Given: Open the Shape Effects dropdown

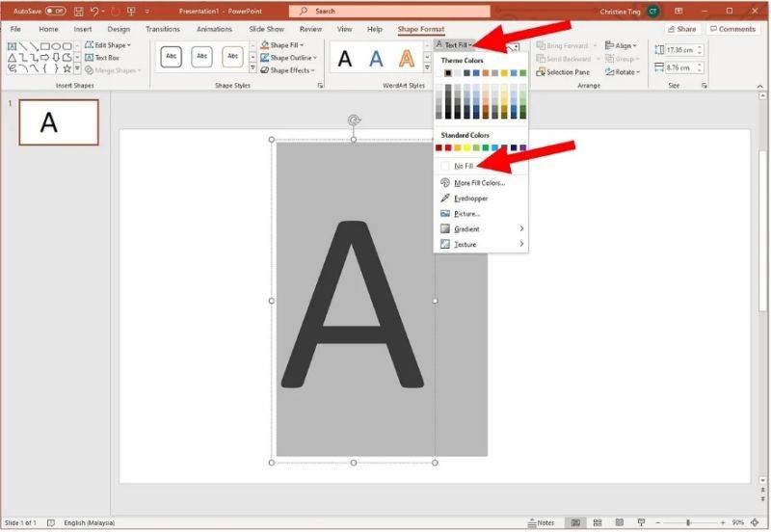Looking at the screenshot, I should (287, 70).
